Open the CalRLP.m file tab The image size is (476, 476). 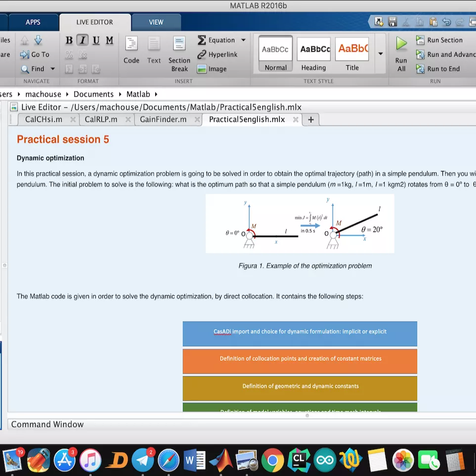[x=101, y=119]
